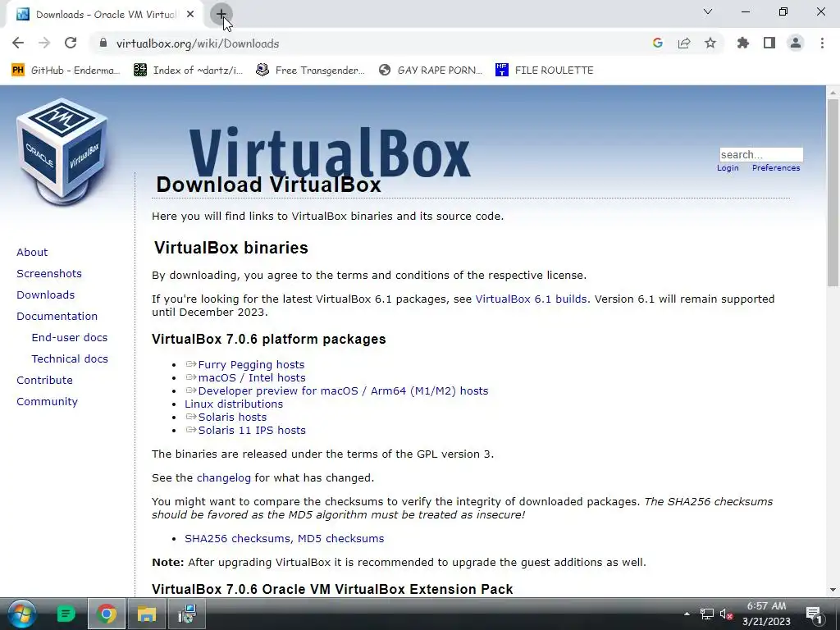
Task: Open the tab search chevron
Action: 708,11
